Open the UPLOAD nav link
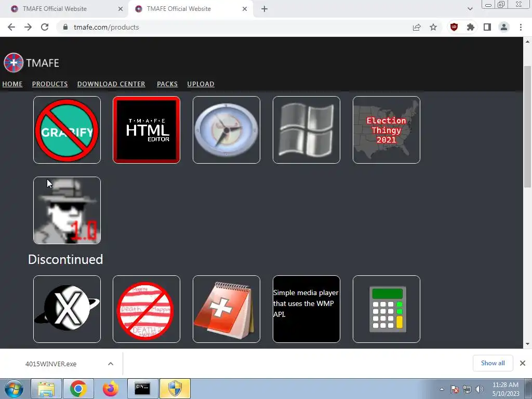The image size is (532, 399). click(x=201, y=84)
